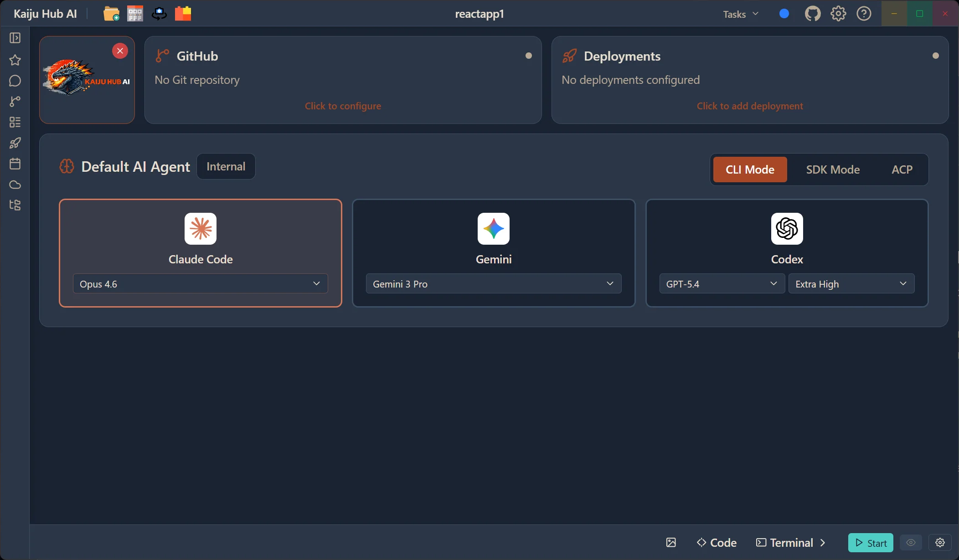Screen dimensions: 959x560
Task: Select the Gemini agent card
Action: tap(494, 253)
